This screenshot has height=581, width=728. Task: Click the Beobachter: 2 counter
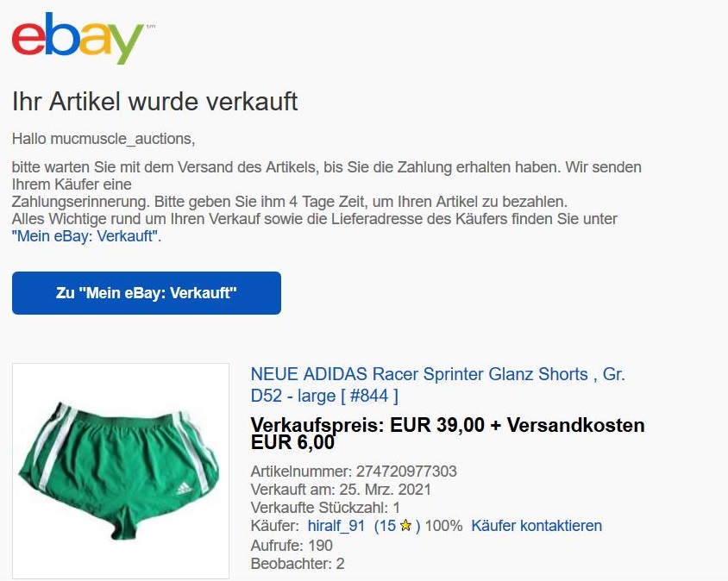click(298, 564)
